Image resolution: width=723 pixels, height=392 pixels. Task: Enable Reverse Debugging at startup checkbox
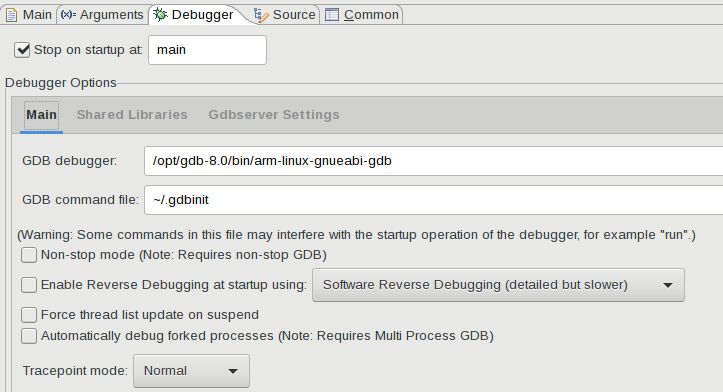(x=29, y=285)
